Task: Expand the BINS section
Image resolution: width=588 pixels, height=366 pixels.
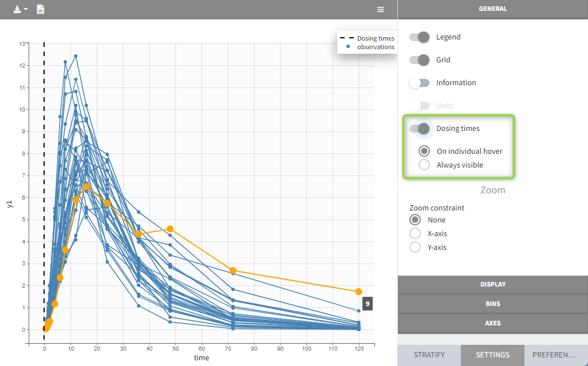Action: (x=492, y=304)
